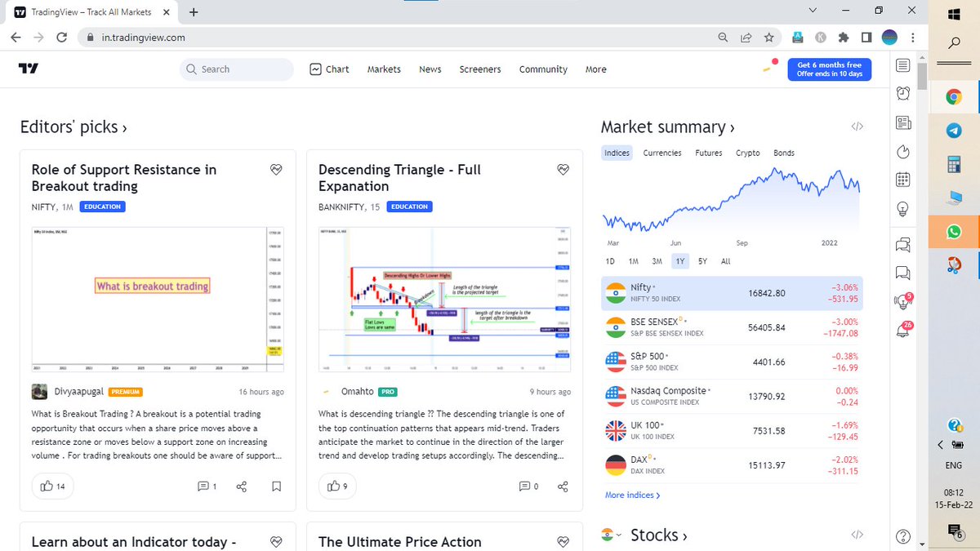Open Chart from the header navigation
Image resolution: width=980 pixels, height=551 pixels.
click(330, 69)
